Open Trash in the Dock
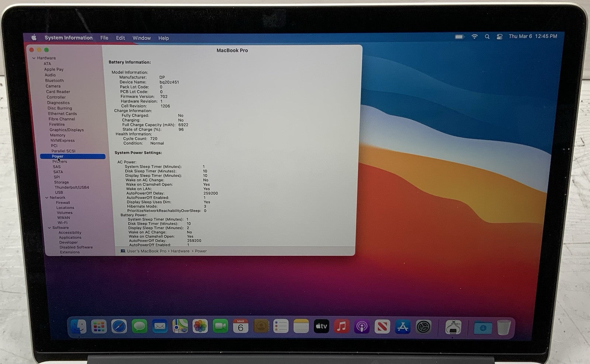This screenshot has height=364, width=590. pos(504,327)
